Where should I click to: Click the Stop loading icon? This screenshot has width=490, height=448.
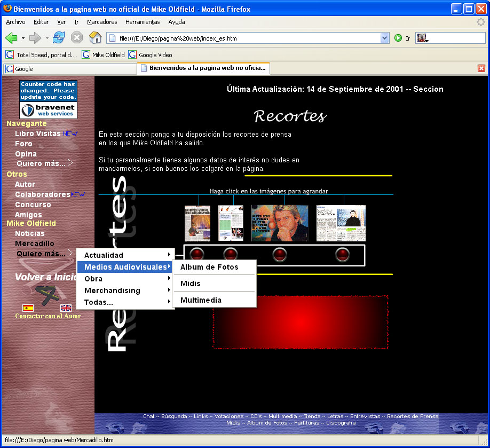(x=77, y=38)
